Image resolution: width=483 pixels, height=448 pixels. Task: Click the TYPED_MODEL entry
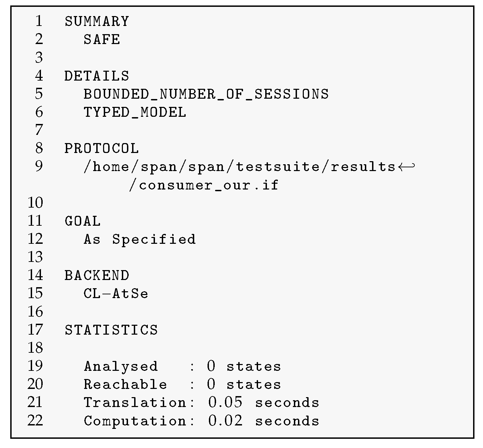[135, 112]
